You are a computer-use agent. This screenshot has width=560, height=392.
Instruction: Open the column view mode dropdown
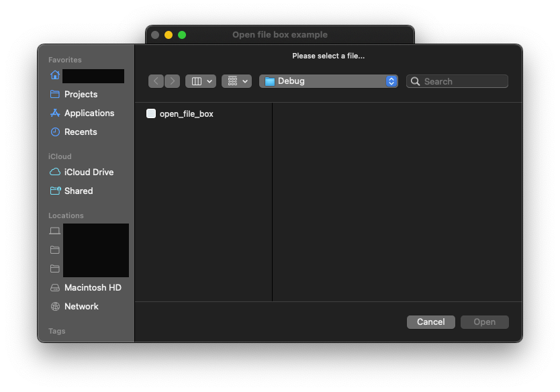pyautogui.click(x=201, y=81)
